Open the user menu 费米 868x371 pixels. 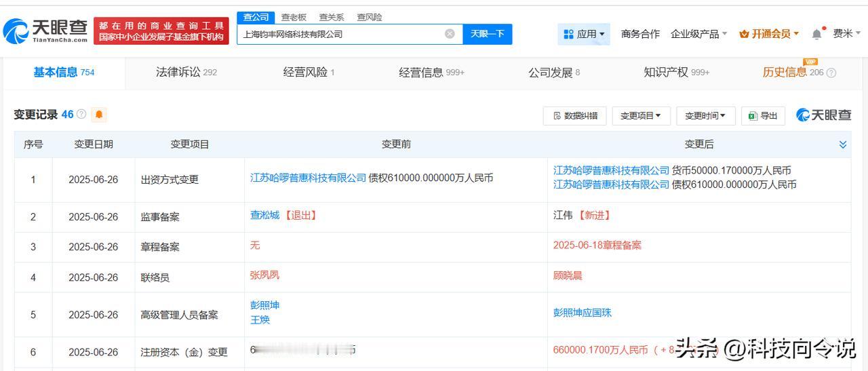[847, 34]
